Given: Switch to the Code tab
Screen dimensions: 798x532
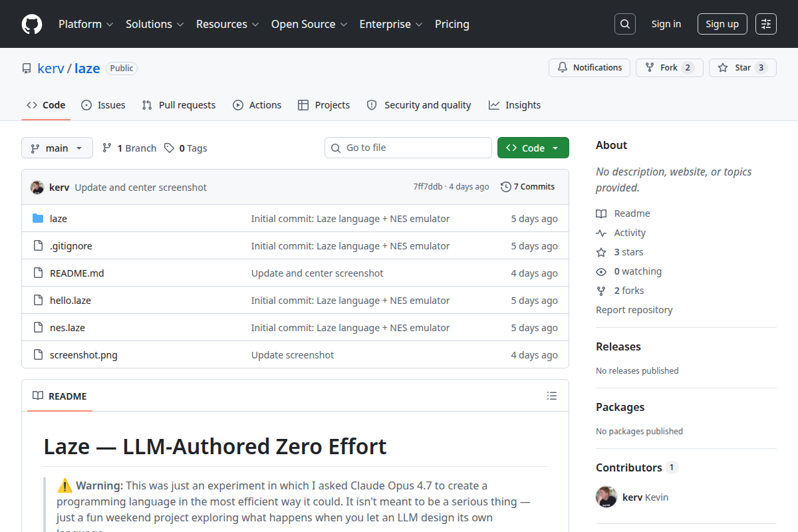Looking at the screenshot, I should 46,105.
